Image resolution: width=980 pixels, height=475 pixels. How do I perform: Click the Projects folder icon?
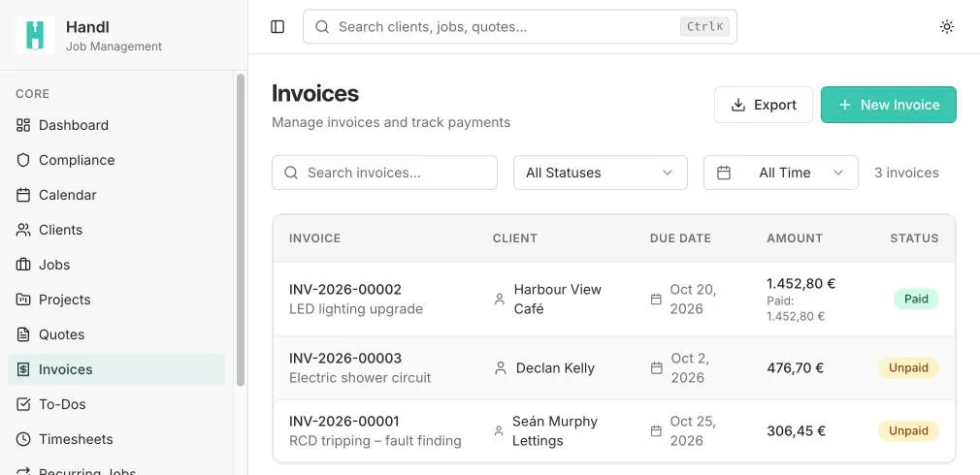point(23,300)
